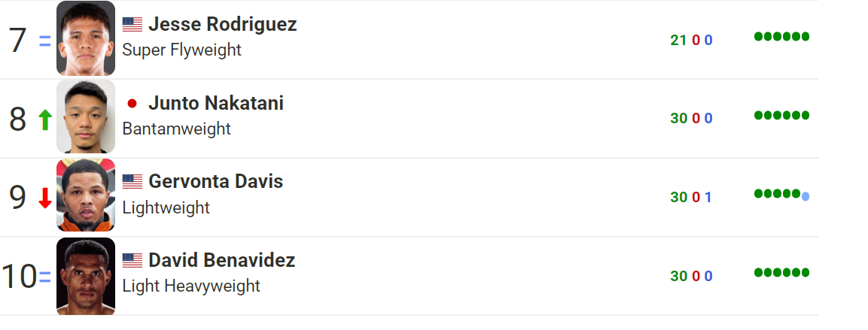Click the US flag beside David Benavidez
The image size is (868, 330).
click(x=132, y=260)
